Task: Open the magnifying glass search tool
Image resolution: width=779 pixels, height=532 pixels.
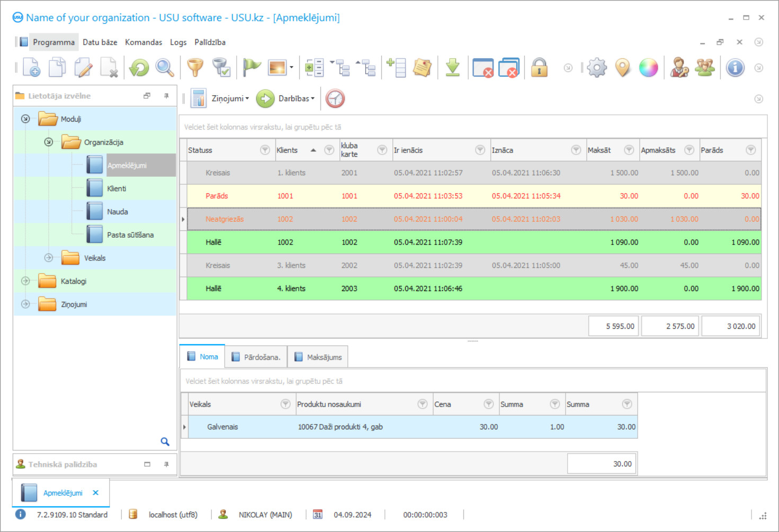Action: click(x=165, y=68)
